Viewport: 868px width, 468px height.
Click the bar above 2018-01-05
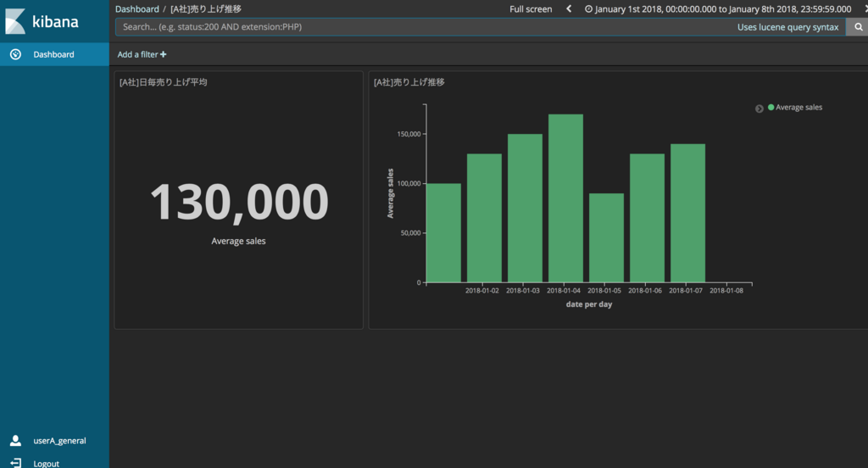[x=606, y=237]
